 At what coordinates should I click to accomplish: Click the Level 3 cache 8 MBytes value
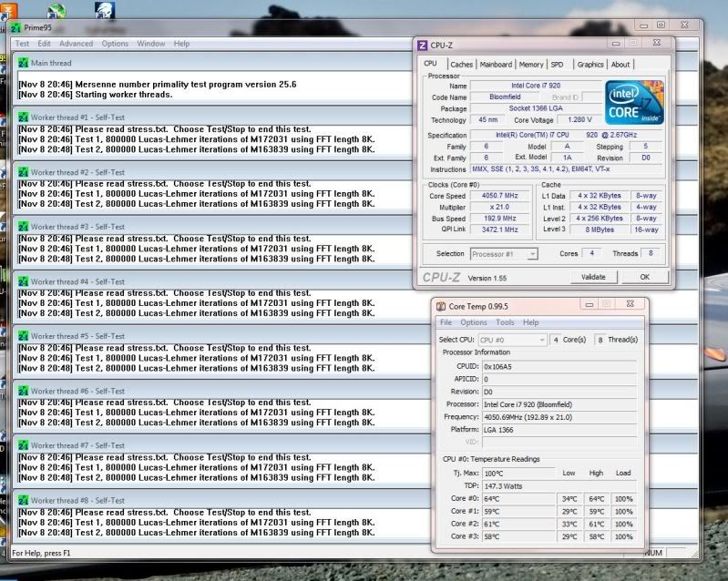[x=600, y=229]
